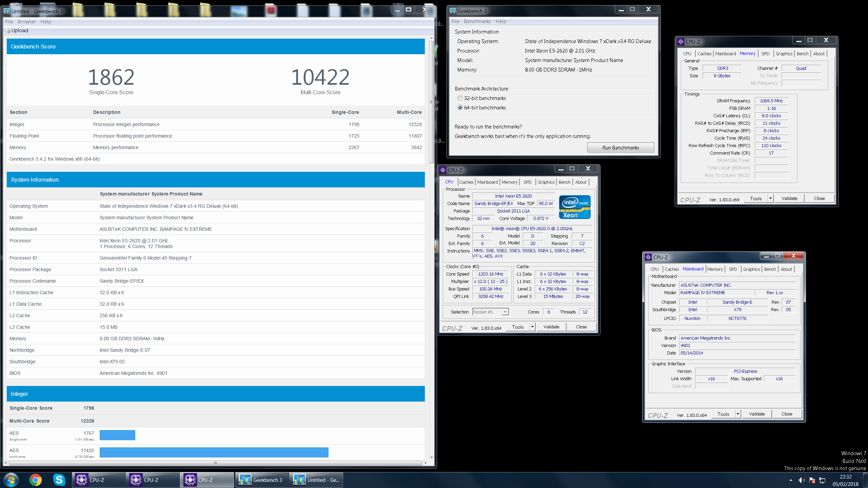Click the Core Speed value 1203.16 MHz
The image size is (868, 488).
(x=491, y=274)
